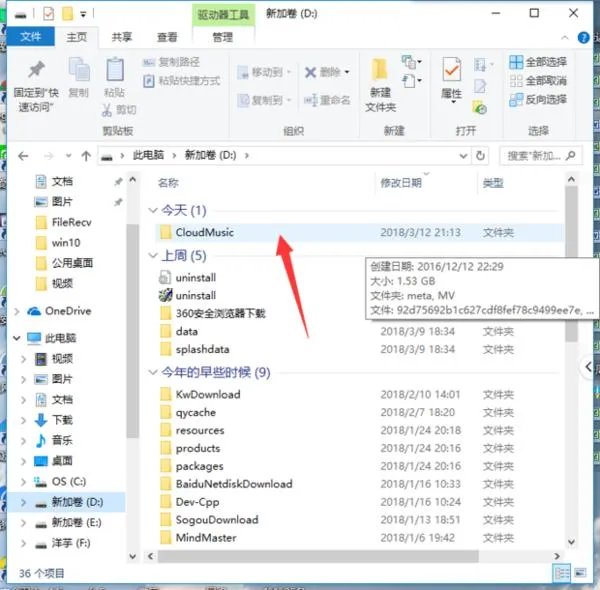This screenshot has height=590, width=600.
Task: Select the BaiduNetdiskDownload folder
Action: [359, 484]
